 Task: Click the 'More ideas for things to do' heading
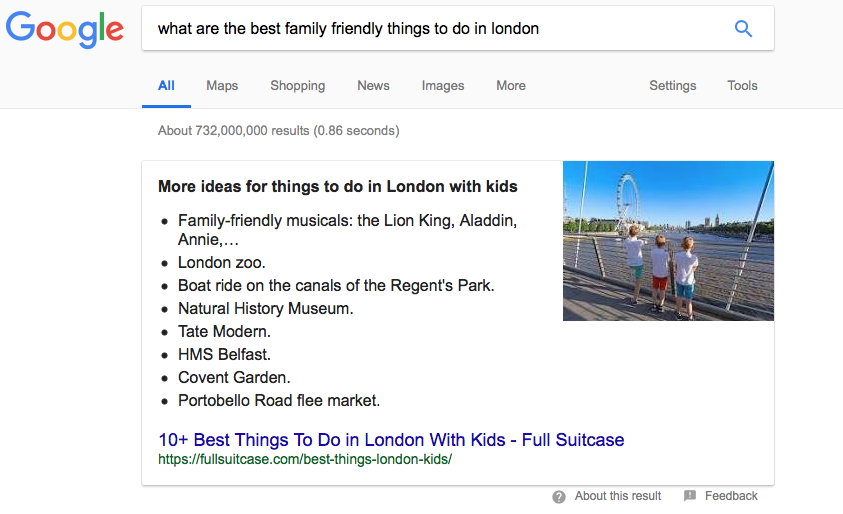tap(338, 187)
